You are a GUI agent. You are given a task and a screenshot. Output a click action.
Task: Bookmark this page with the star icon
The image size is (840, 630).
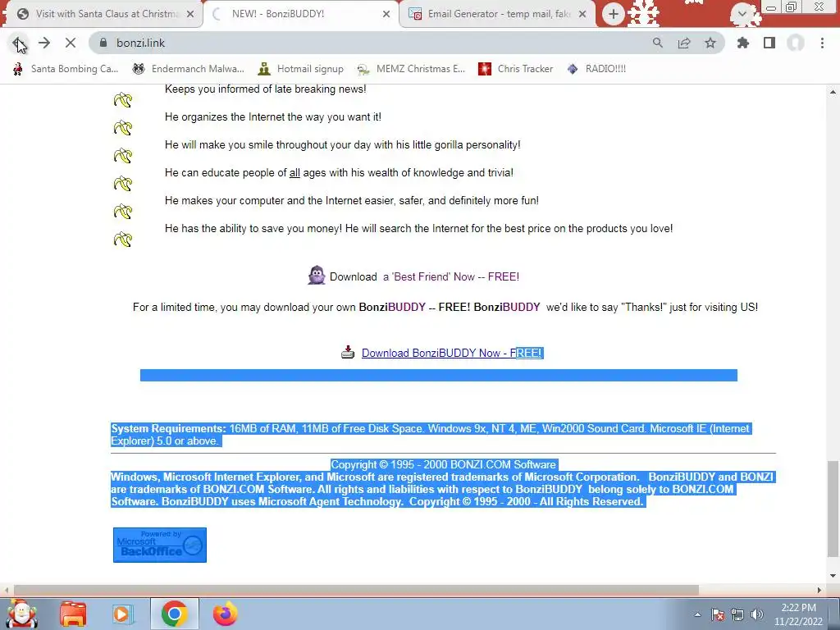pyautogui.click(x=710, y=43)
